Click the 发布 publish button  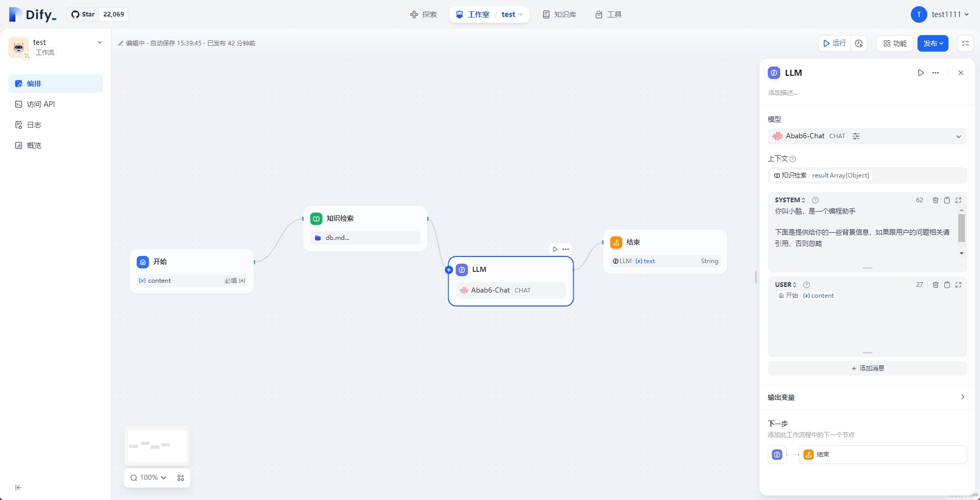[x=932, y=43]
